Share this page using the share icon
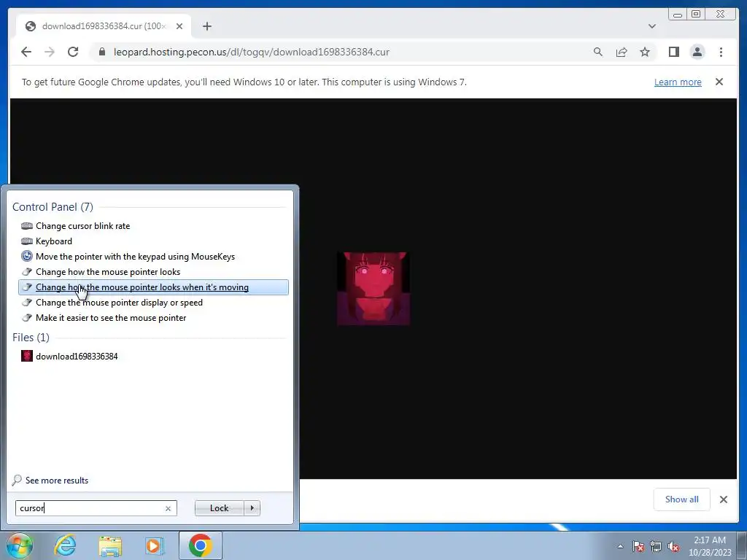 [622, 52]
